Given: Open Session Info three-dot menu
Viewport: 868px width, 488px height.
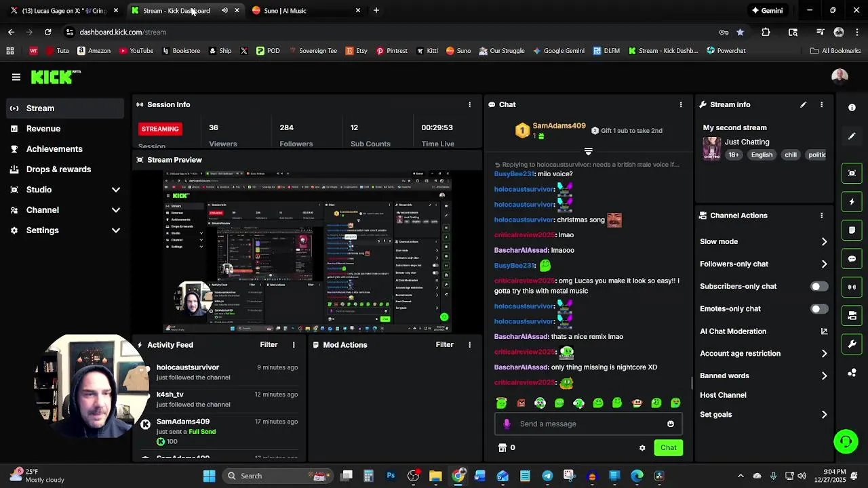Looking at the screenshot, I should point(469,104).
